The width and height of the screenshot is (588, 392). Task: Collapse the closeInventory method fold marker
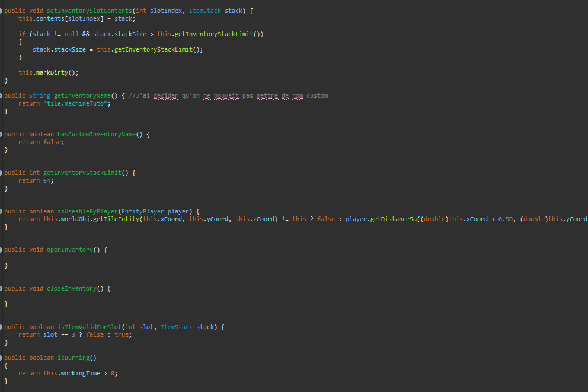click(1, 288)
